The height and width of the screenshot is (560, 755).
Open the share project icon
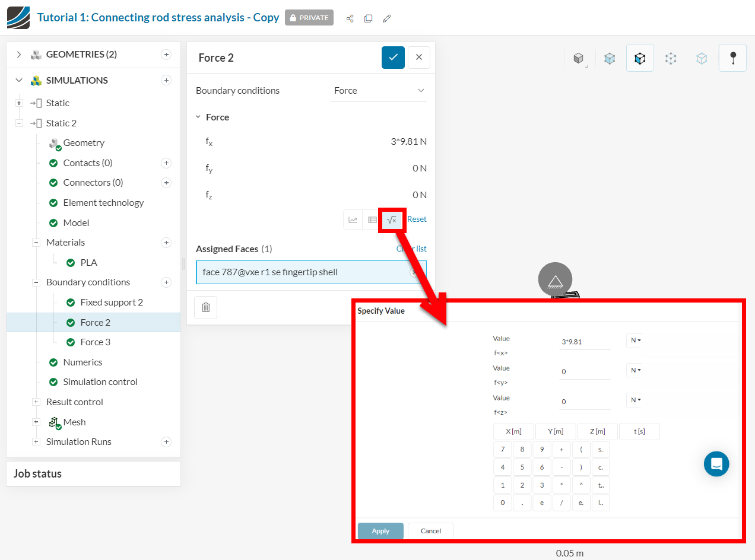pos(350,18)
